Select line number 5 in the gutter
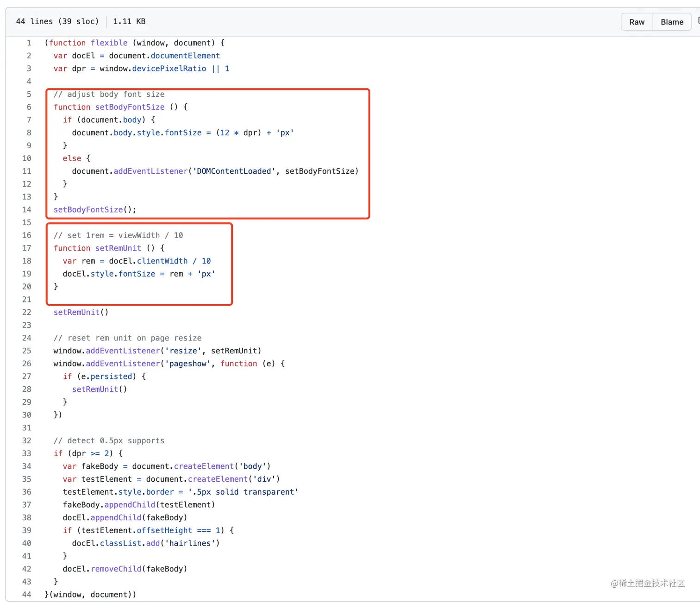The image size is (700, 603). point(29,94)
